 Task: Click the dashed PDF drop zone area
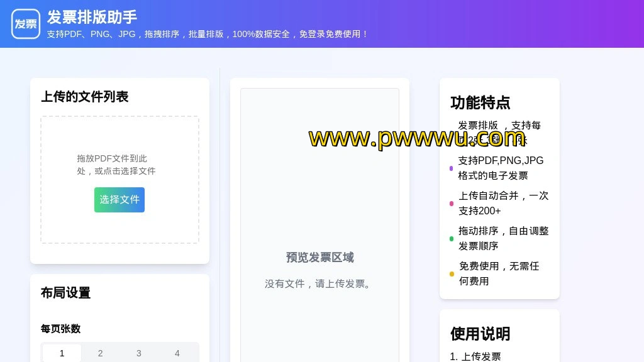[119, 180]
